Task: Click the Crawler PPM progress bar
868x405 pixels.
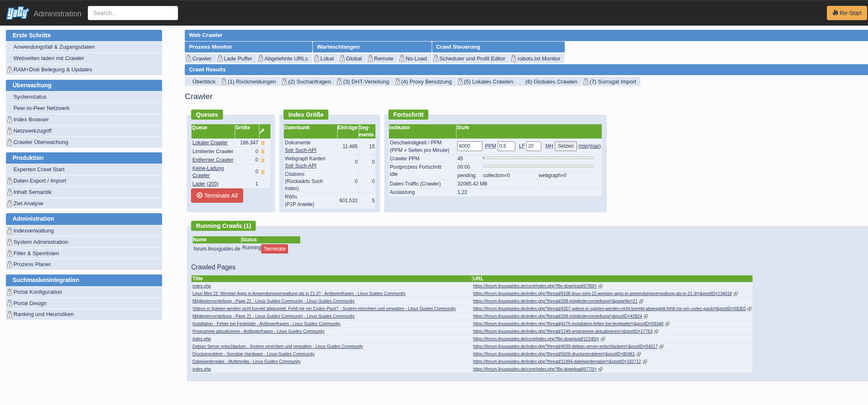Action: tap(538, 158)
